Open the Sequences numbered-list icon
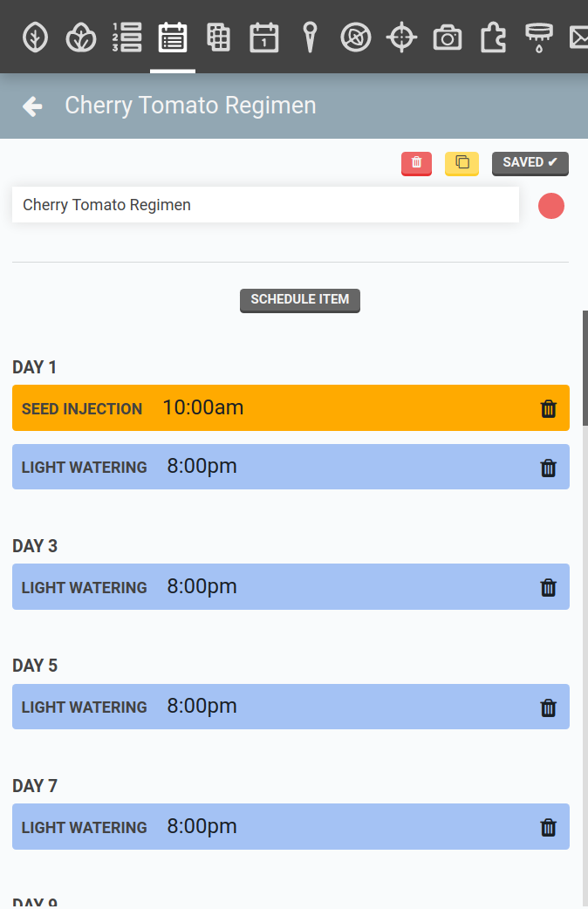 [x=126, y=38]
